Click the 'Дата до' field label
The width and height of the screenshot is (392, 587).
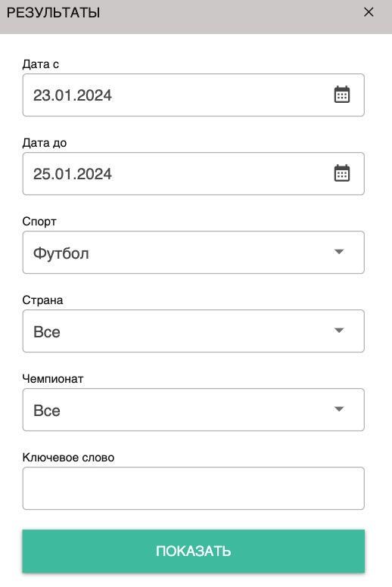[x=45, y=143]
